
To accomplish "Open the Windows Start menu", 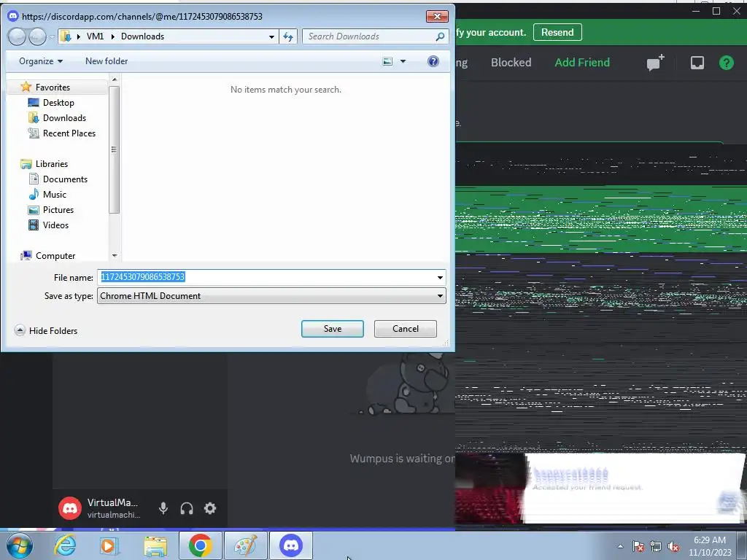I will (18, 545).
